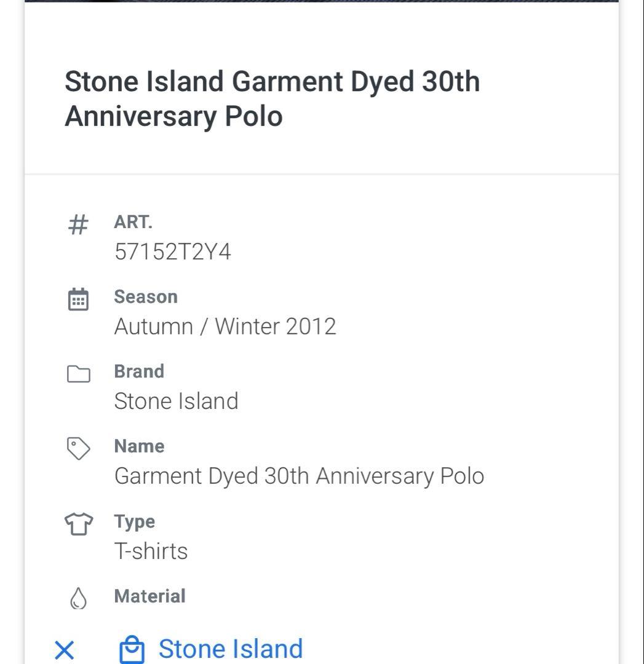Click the Autumn / Winter 2012 season value
The width and height of the screenshot is (644, 664).
coord(225,326)
